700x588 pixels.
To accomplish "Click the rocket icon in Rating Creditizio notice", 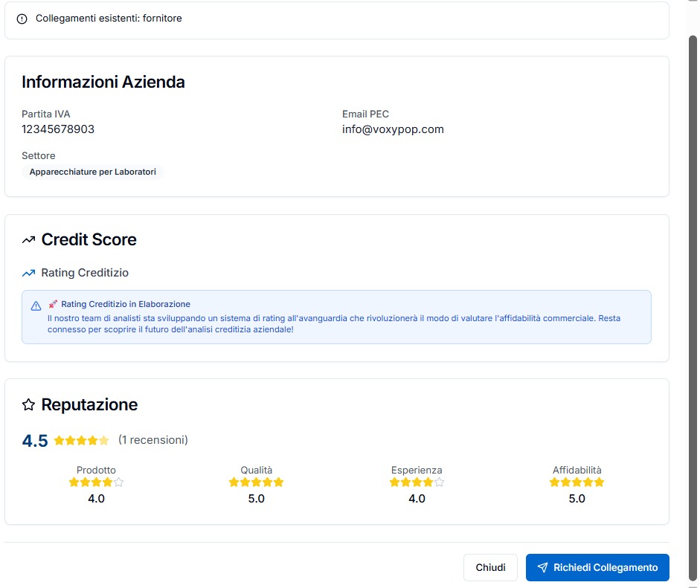I will (53, 304).
